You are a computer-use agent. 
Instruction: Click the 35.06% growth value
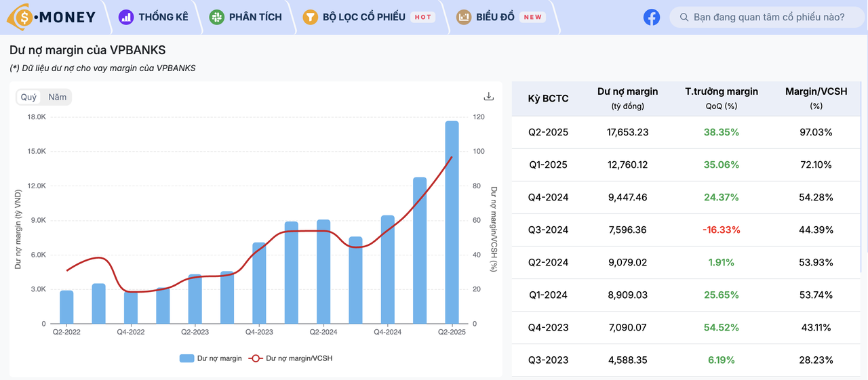[x=722, y=165]
